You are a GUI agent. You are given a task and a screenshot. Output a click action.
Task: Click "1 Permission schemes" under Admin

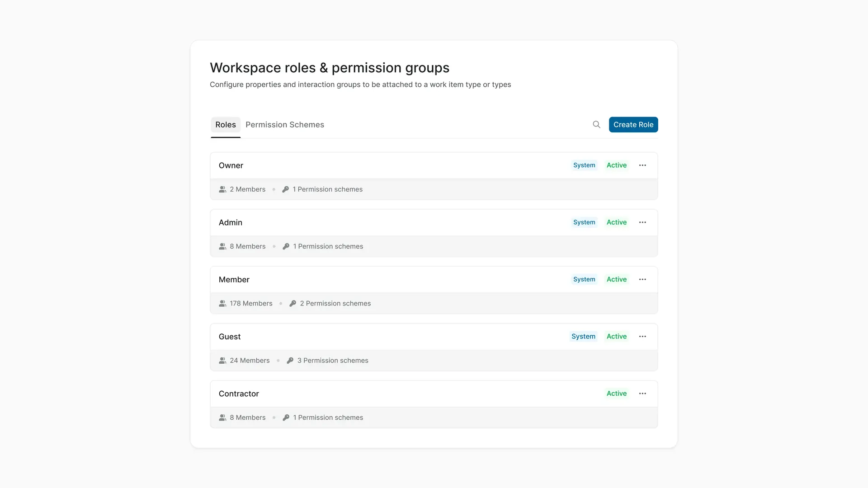click(328, 246)
